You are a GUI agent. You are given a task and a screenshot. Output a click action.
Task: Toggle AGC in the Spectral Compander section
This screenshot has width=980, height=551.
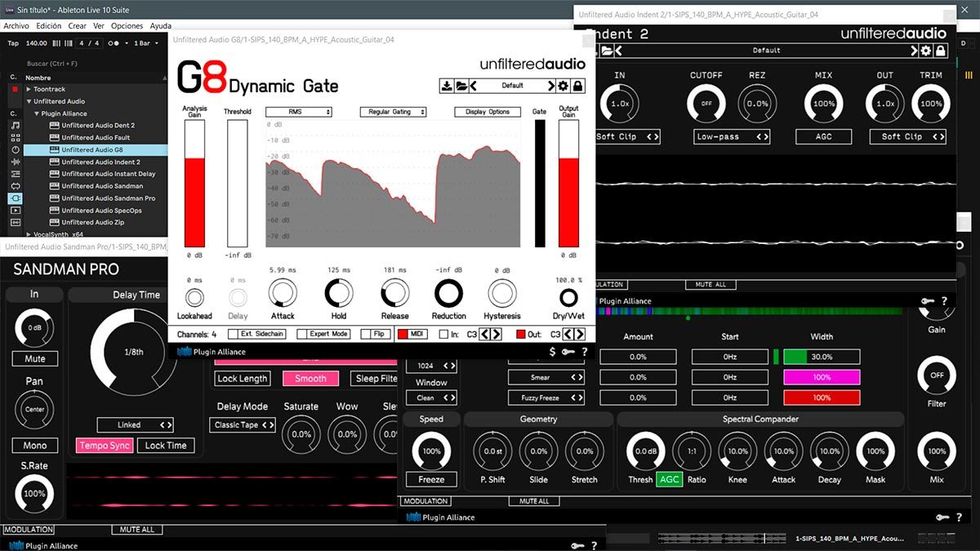(669, 480)
